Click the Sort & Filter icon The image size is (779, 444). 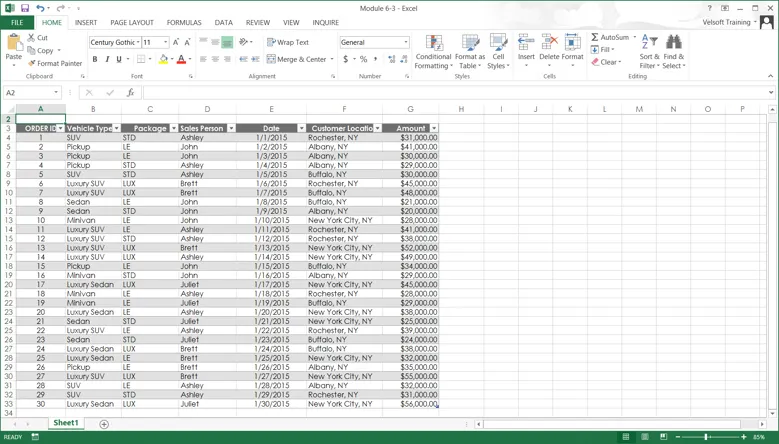pyautogui.click(x=649, y=52)
